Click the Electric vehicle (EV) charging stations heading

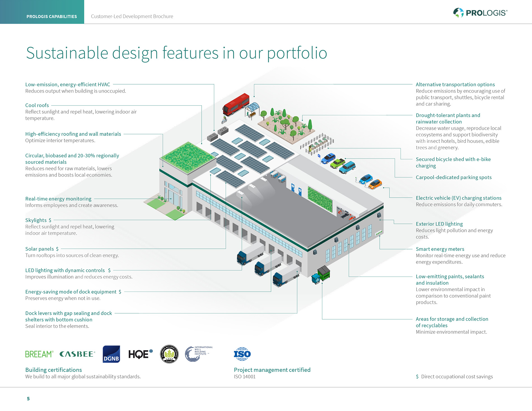tap(458, 198)
